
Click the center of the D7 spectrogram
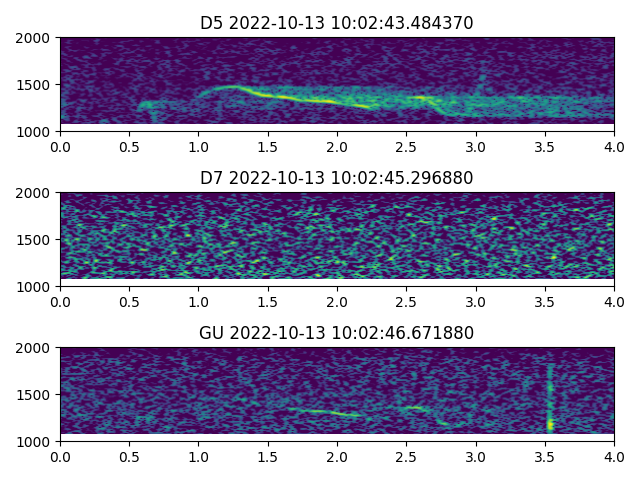coord(337,239)
